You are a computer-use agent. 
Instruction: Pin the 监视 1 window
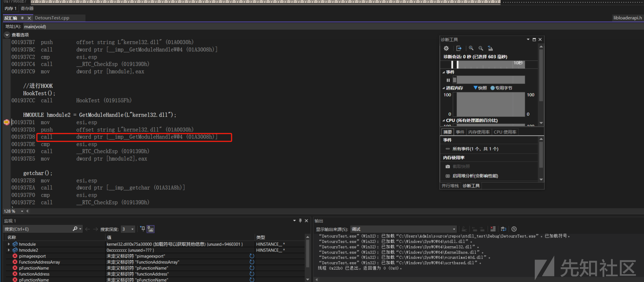tap(300, 221)
